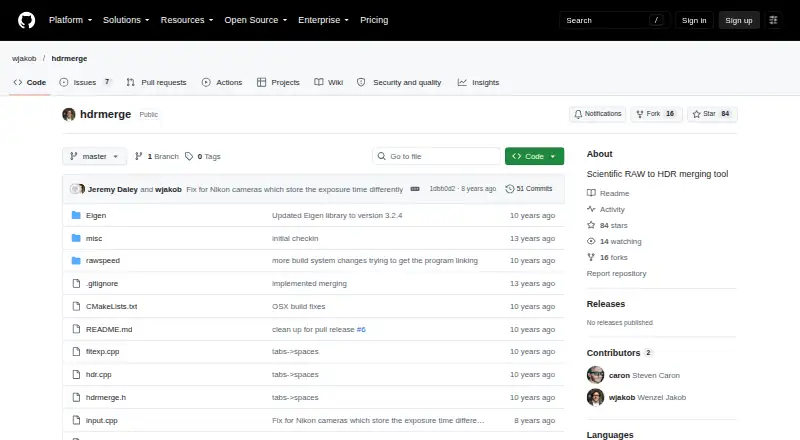Click wjakob contributor avatar thumbnail
This screenshot has width=800, height=440.
(595, 397)
